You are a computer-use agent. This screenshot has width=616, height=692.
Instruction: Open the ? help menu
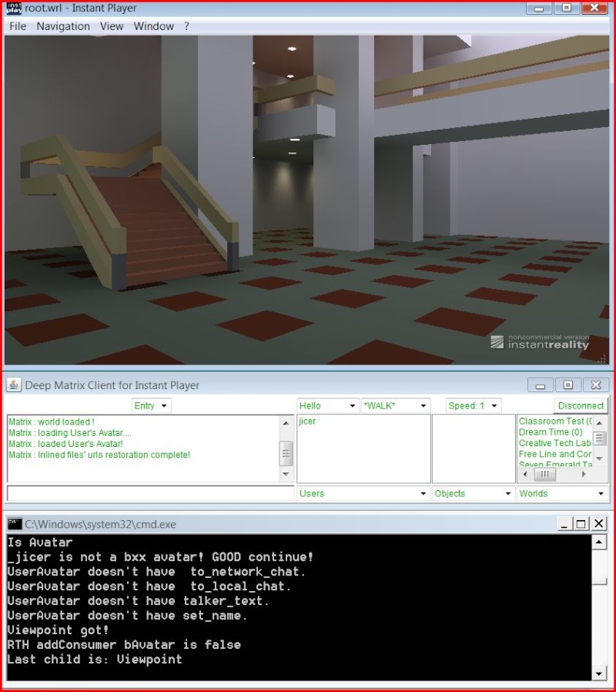tap(186, 26)
